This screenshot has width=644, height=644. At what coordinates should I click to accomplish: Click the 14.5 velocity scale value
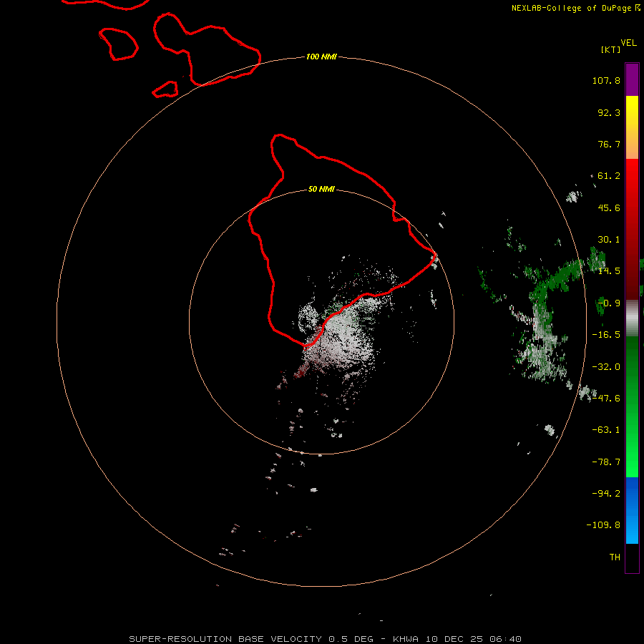click(x=609, y=271)
